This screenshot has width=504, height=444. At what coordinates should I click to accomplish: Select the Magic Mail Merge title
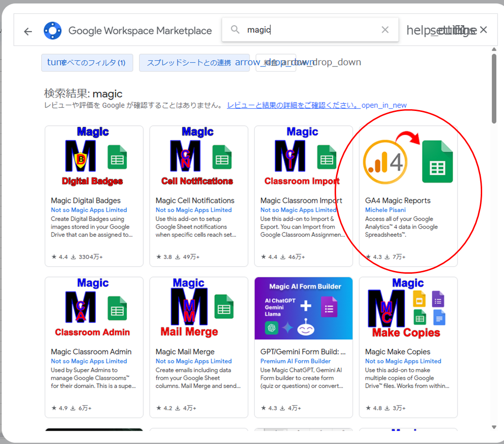185,352
